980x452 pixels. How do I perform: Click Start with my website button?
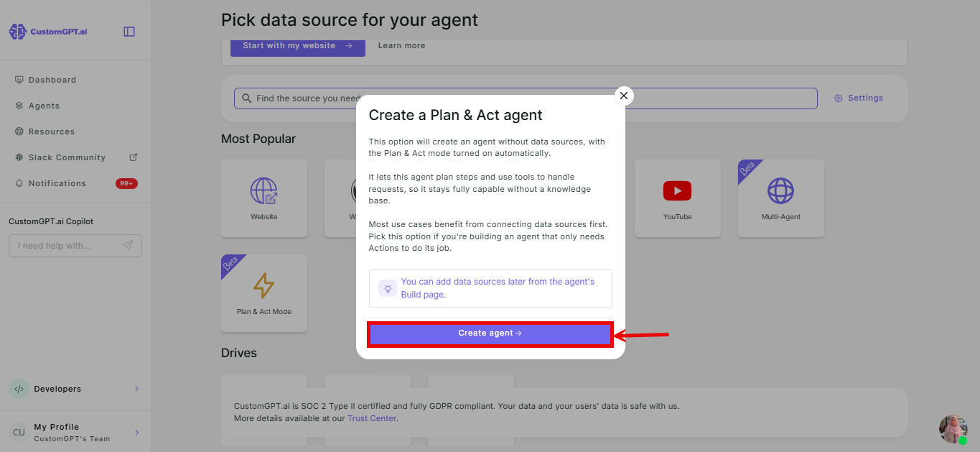[x=298, y=46]
